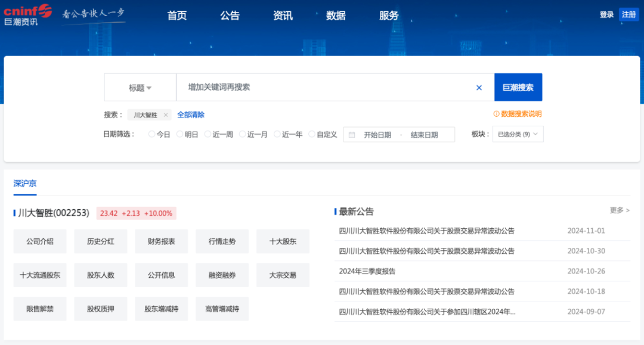
Task: Open 公告 in top navigation
Action: tap(230, 15)
